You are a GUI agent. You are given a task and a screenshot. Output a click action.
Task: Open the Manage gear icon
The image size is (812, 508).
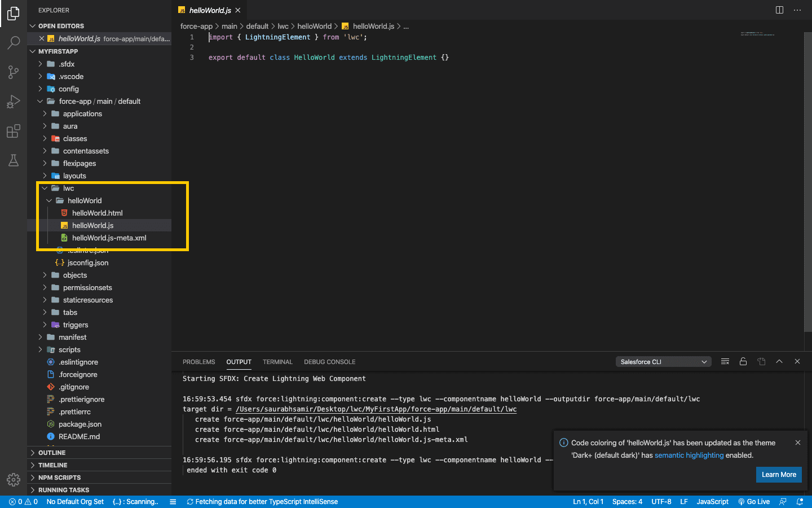[14, 480]
